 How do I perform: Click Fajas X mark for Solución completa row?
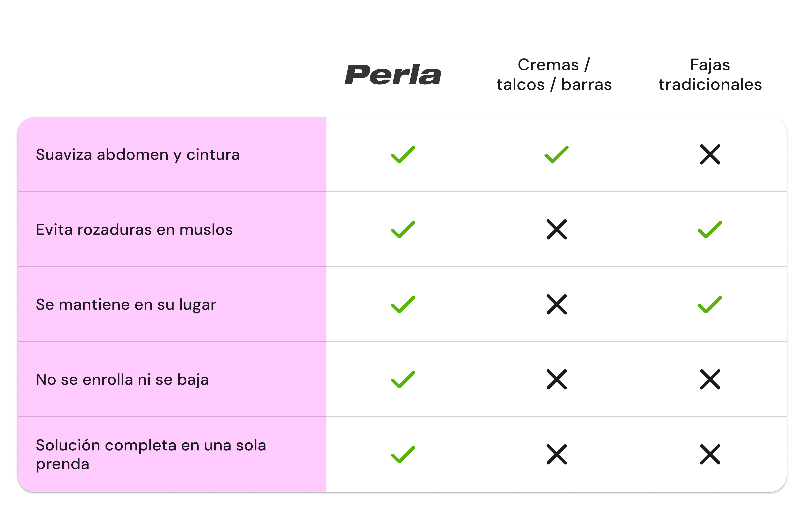pos(710,454)
